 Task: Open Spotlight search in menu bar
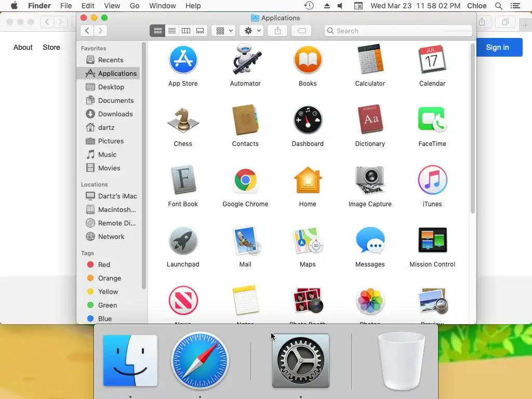(498, 6)
